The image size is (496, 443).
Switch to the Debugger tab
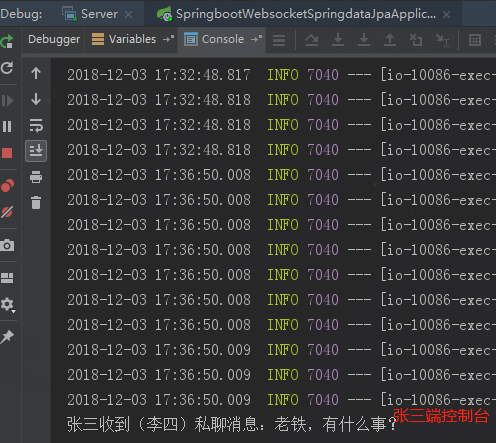pos(54,39)
